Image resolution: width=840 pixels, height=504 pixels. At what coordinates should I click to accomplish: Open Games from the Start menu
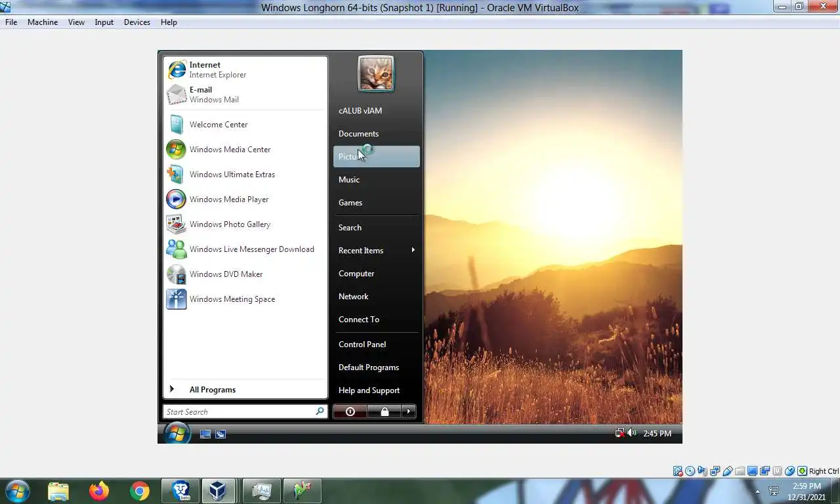pos(377,203)
